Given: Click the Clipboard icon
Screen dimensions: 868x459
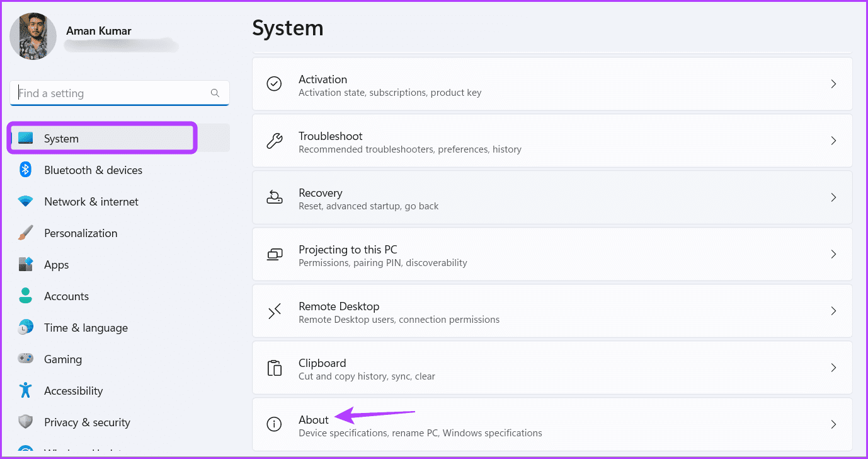Looking at the screenshot, I should (274, 368).
